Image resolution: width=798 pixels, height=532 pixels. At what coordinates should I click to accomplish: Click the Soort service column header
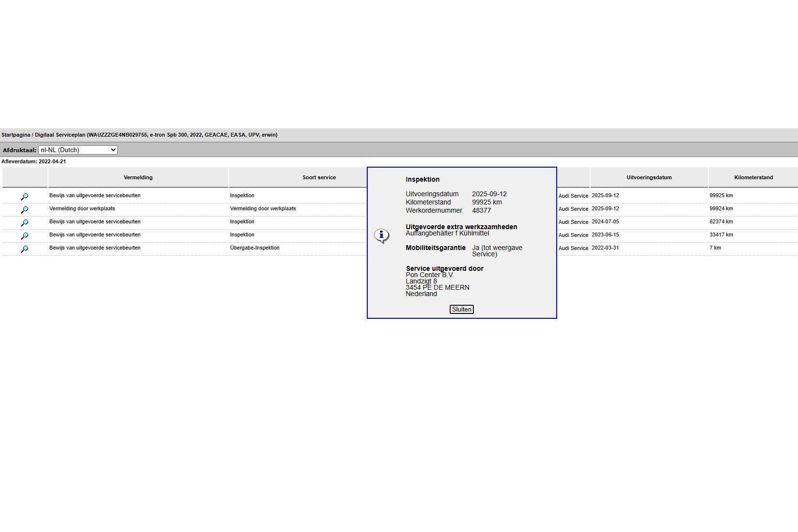[319, 177]
